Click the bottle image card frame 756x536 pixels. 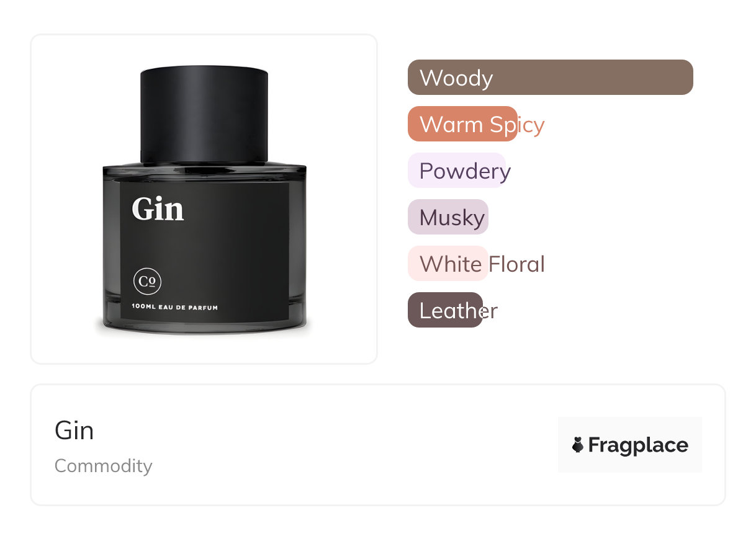tap(204, 199)
